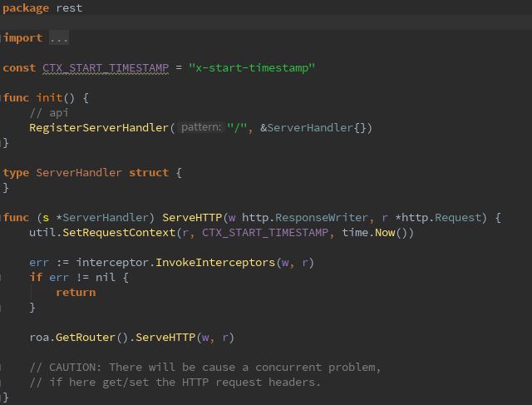
Task: Click http.ResponseWriter parameter type
Action: pos(305,218)
